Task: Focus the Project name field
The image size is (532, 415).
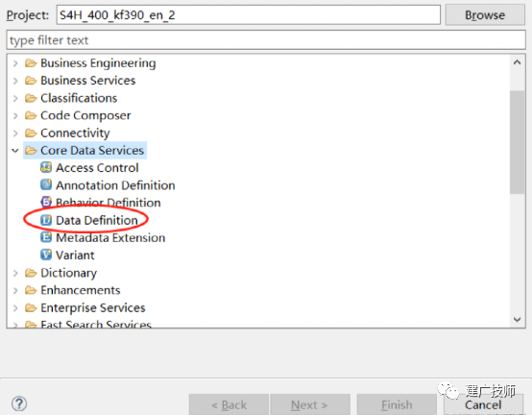Action: pos(249,15)
